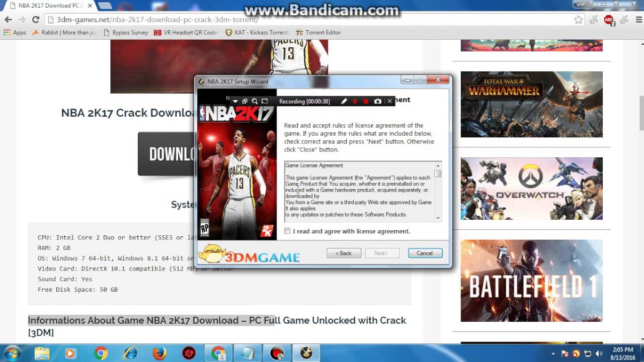Click the user0 profile button
This screenshot has height=362, width=644.
[x=583, y=4]
